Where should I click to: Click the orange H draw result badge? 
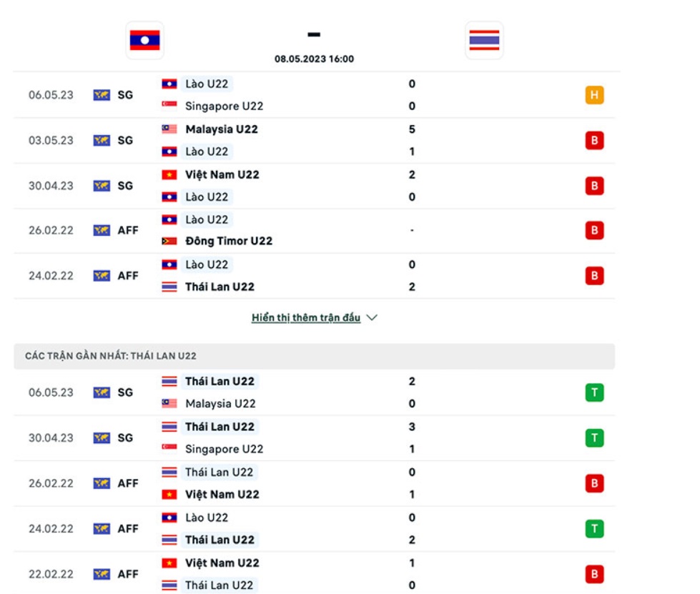(x=594, y=95)
